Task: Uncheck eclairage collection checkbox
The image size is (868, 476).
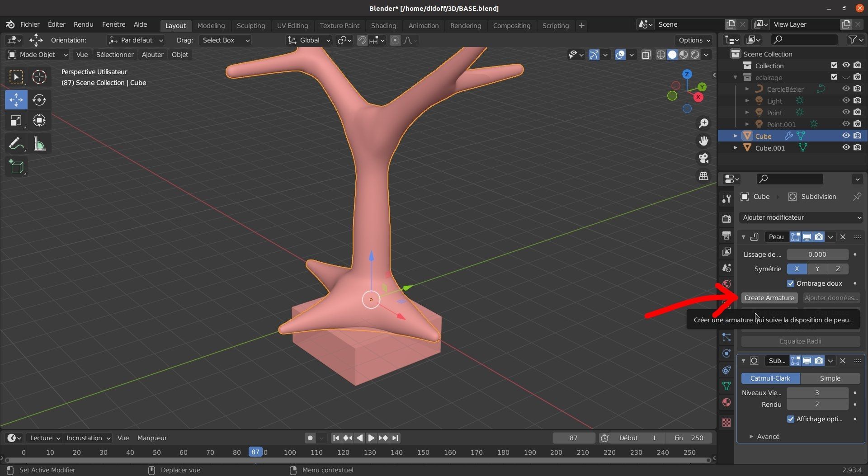Action: 834,77
